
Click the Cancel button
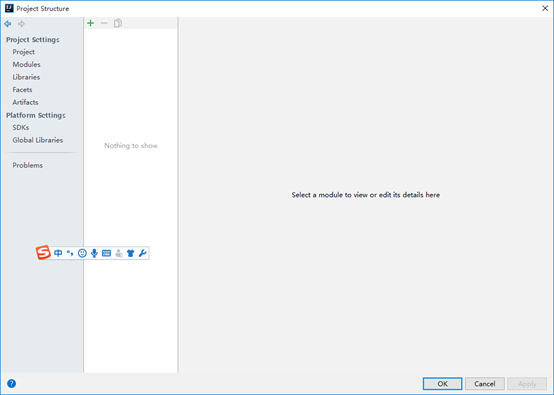tap(484, 384)
